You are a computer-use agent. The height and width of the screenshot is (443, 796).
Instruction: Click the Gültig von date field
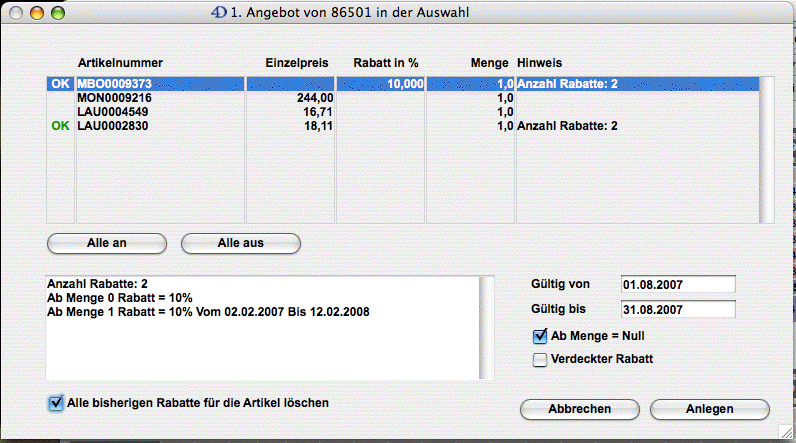[x=677, y=286]
